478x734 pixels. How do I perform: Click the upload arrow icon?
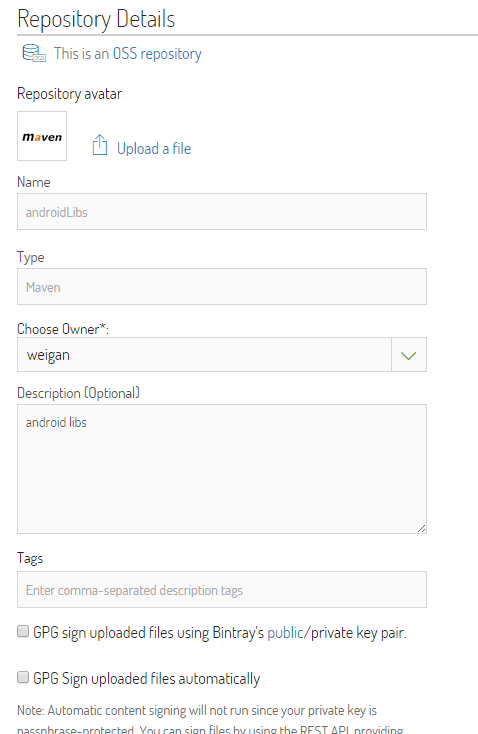click(x=99, y=145)
